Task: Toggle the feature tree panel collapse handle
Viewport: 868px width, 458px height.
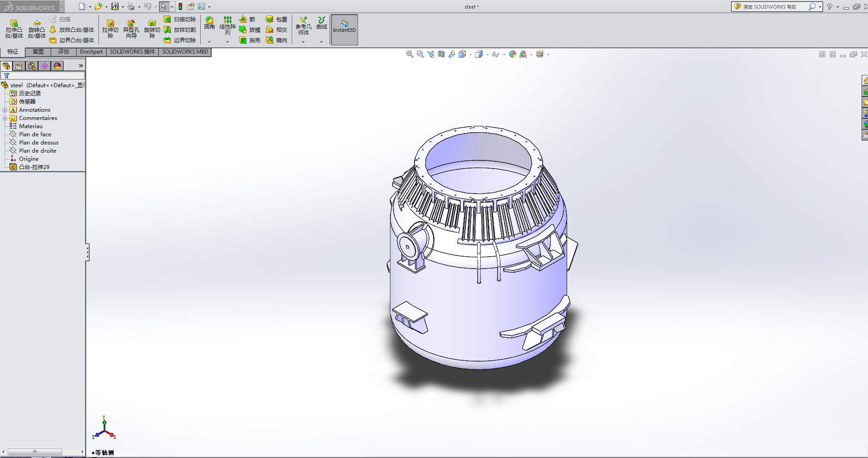Action: 87,252
